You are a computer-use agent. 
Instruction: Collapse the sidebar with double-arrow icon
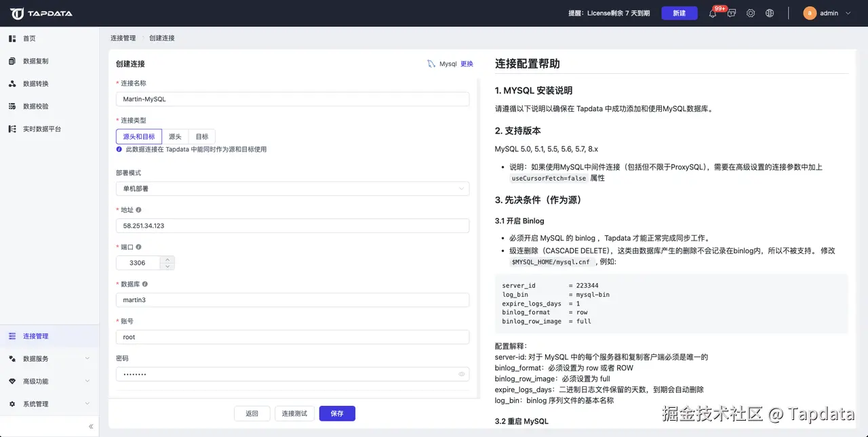click(91, 426)
